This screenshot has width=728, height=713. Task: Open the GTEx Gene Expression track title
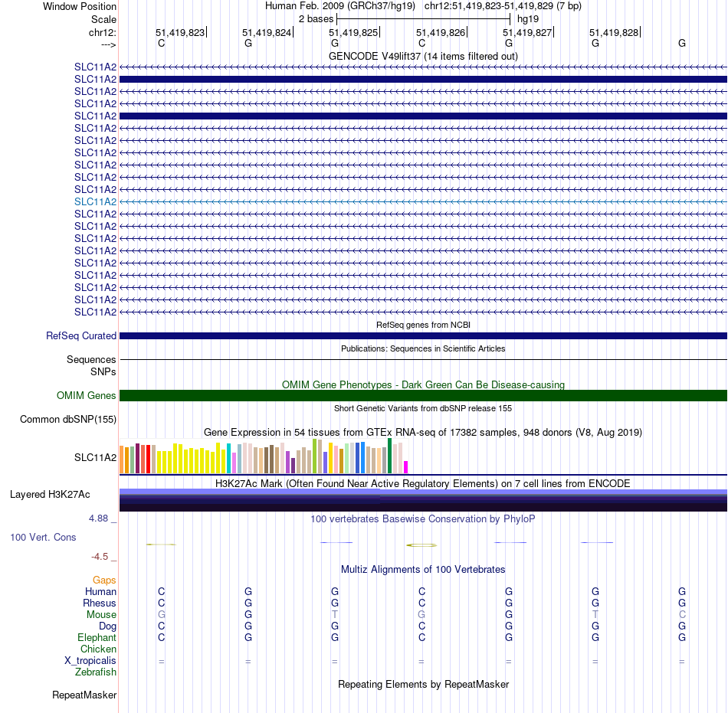(x=423, y=433)
